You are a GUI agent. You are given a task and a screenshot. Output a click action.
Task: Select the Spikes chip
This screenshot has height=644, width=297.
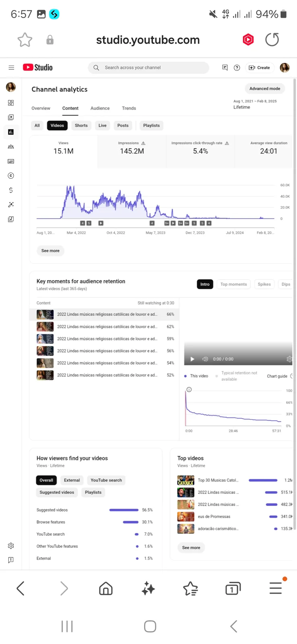click(264, 284)
